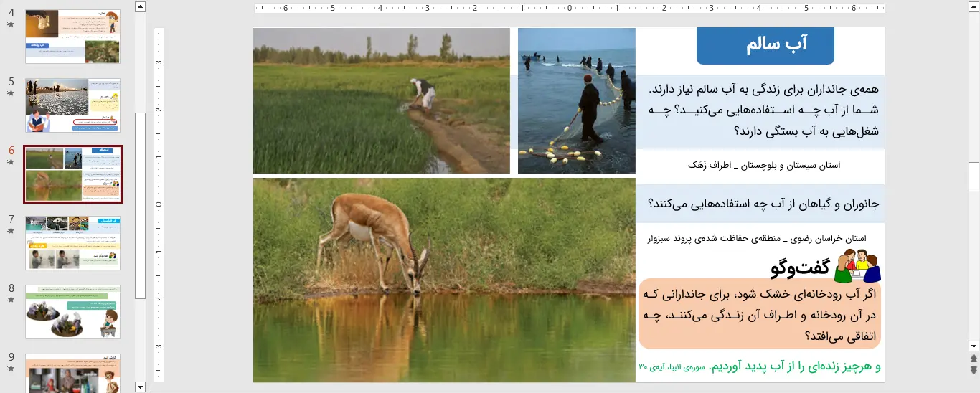Image resolution: width=980 pixels, height=393 pixels.
Task: Click animation star icon under slide 6
Action: [11, 162]
